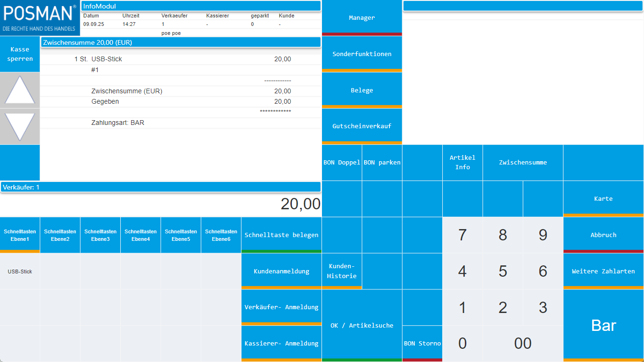
Task: Switch to Schnelltasten Ebene2 tab
Action: 60,235
